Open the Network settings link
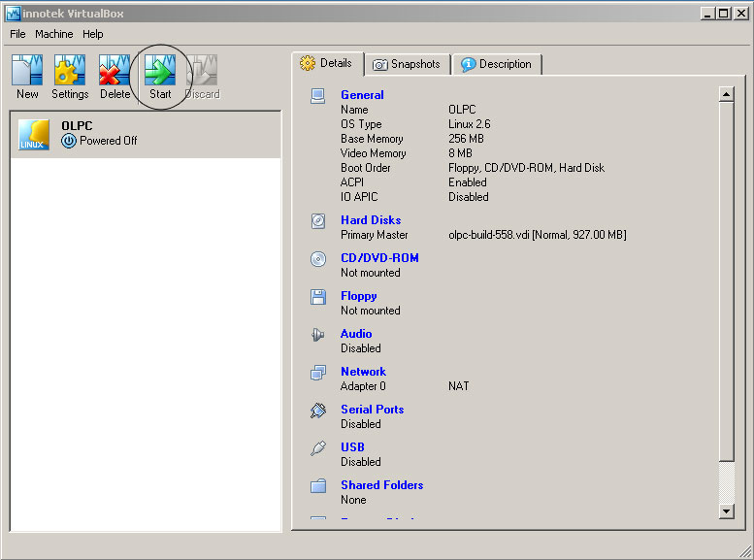754x560 pixels. tap(364, 372)
